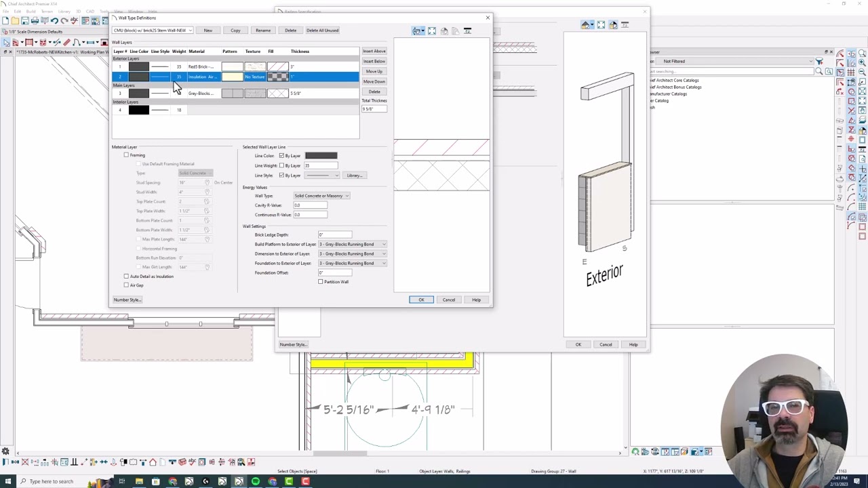This screenshot has width=868, height=488.
Task: Click the Spotify icon in the taskbar
Action: point(256,481)
